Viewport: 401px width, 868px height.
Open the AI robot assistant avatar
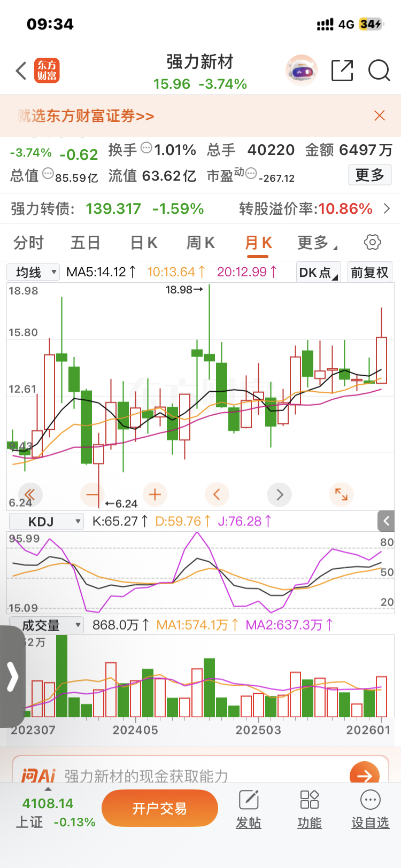point(302,71)
